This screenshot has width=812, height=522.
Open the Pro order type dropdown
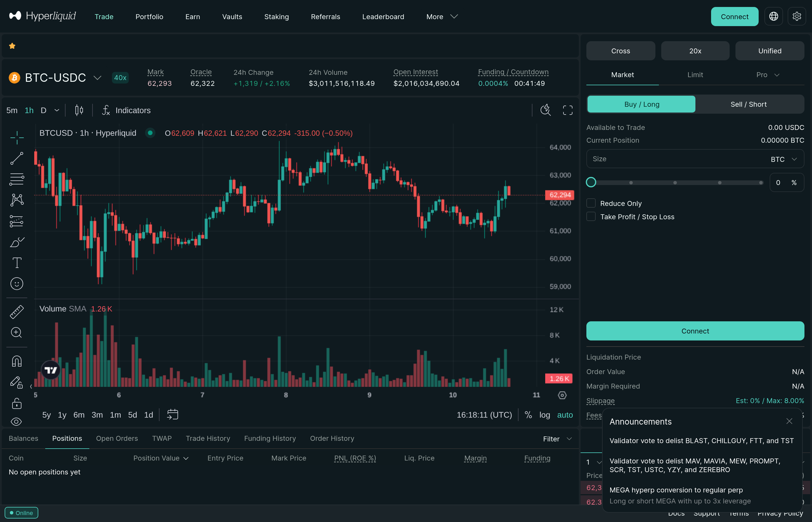[x=768, y=75]
